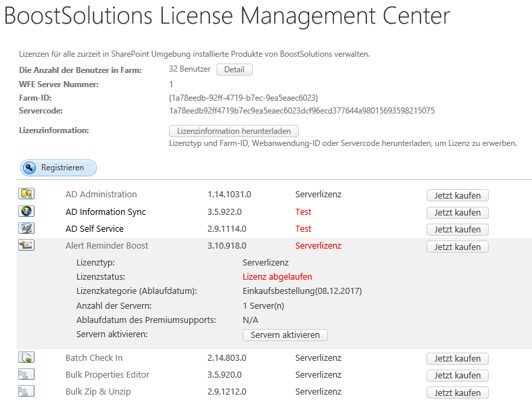The image size is (532, 402).
Task: Click the Batch Check In product icon
Action: point(26,357)
